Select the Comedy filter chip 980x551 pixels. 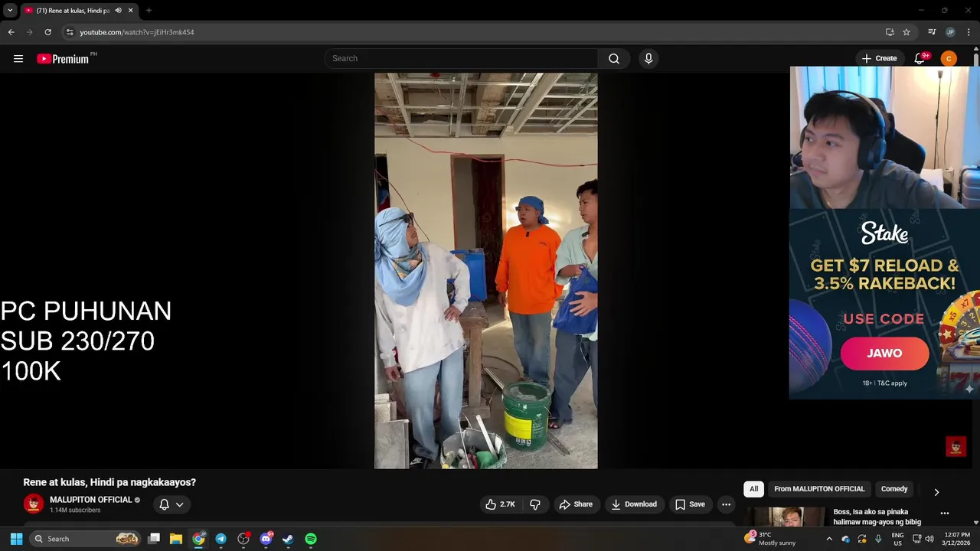pos(894,489)
